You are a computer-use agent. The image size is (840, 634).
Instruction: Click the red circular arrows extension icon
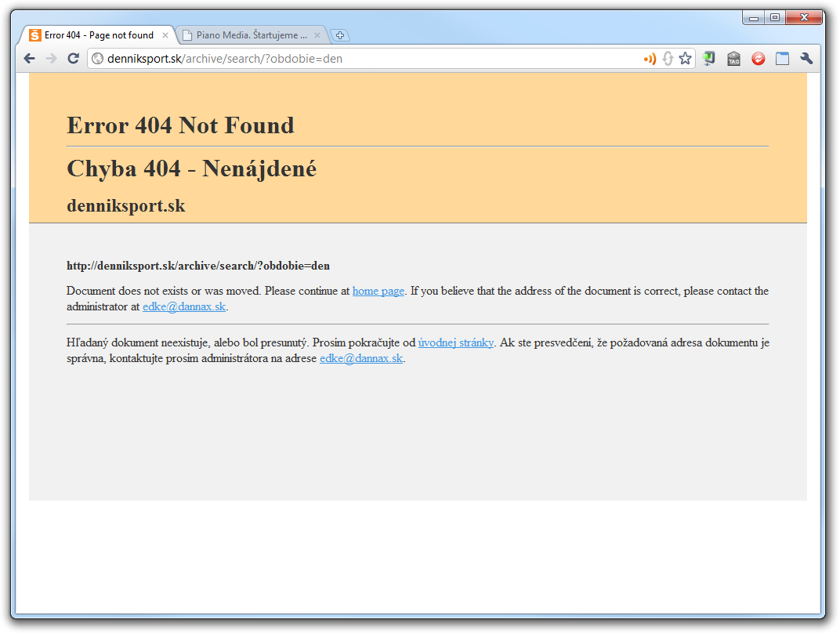(758, 59)
